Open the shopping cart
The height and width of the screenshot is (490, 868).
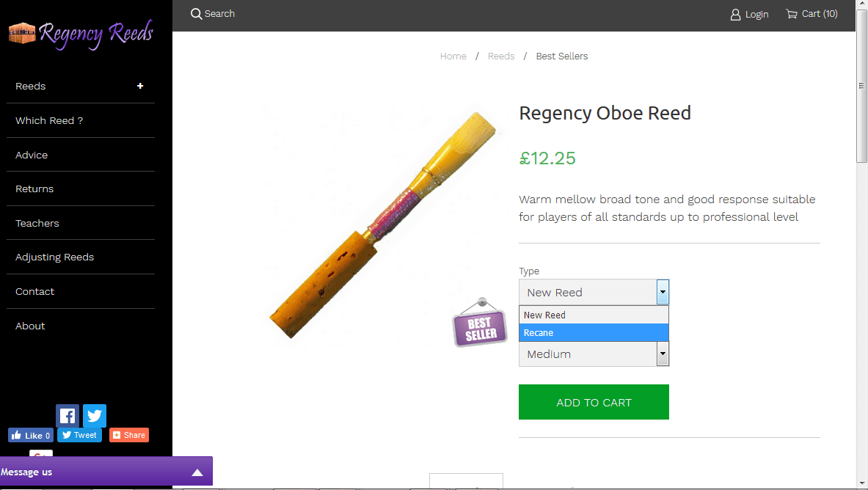click(812, 14)
